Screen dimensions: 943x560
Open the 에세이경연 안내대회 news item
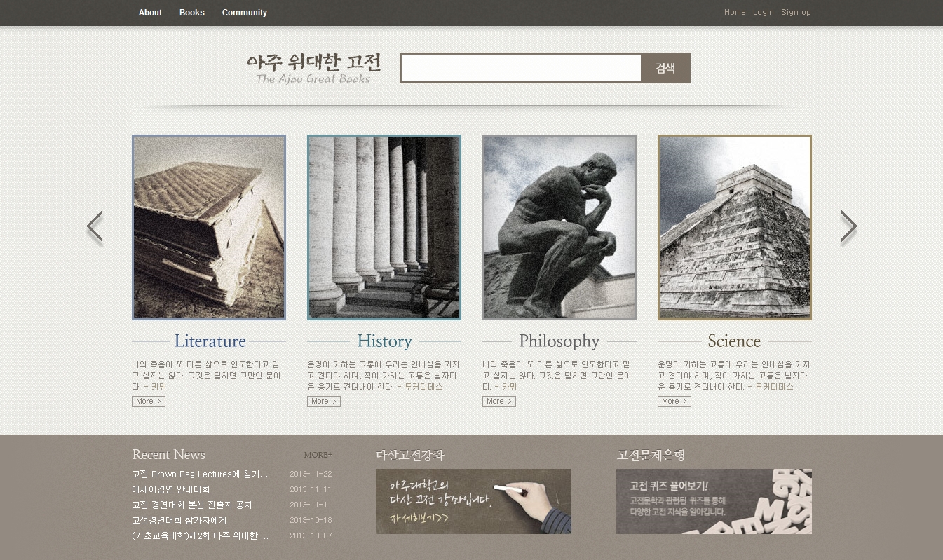[x=171, y=490]
